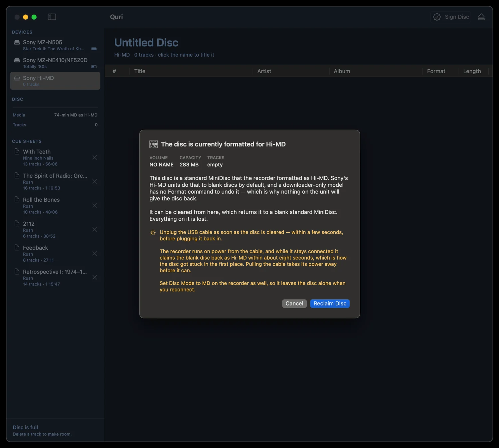Remove the 2112 cue sheet
This screenshot has height=448, width=499.
(95, 229)
